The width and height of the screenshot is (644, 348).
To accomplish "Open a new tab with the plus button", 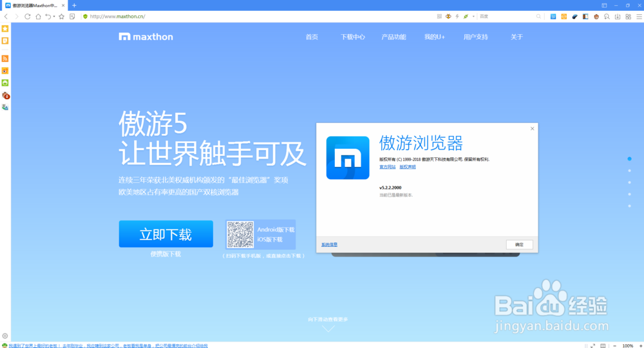I will click(74, 5).
